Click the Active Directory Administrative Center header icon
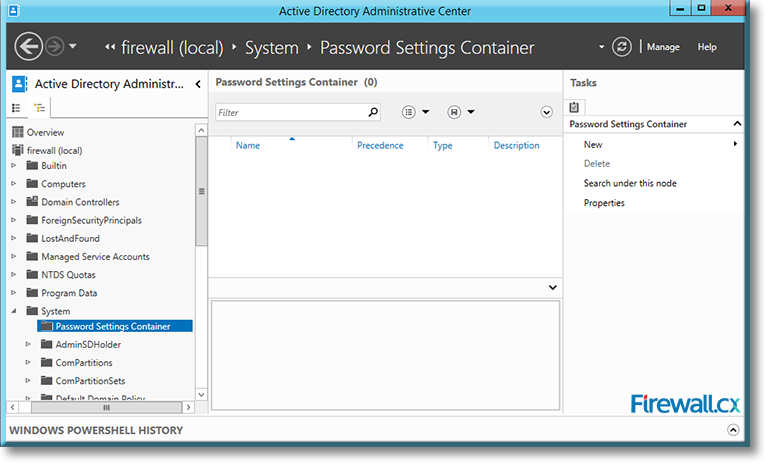The width and height of the screenshot is (768, 465). click(x=20, y=84)
